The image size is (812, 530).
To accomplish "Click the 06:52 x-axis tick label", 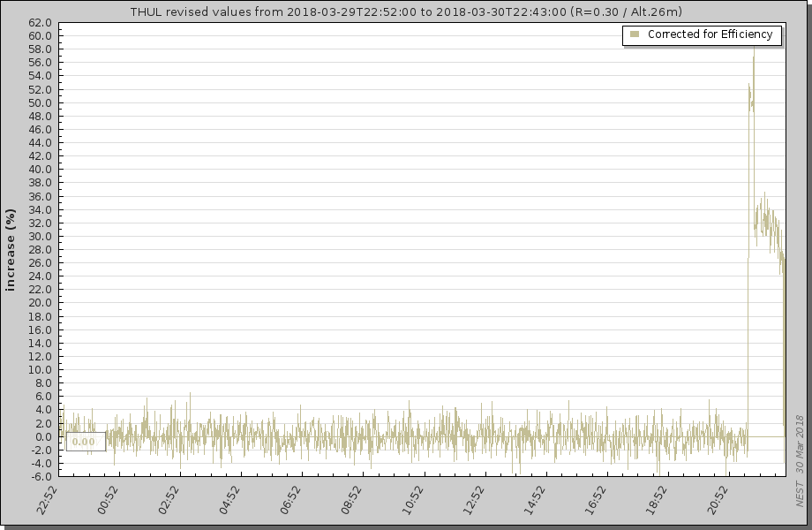I will point(290,500).
